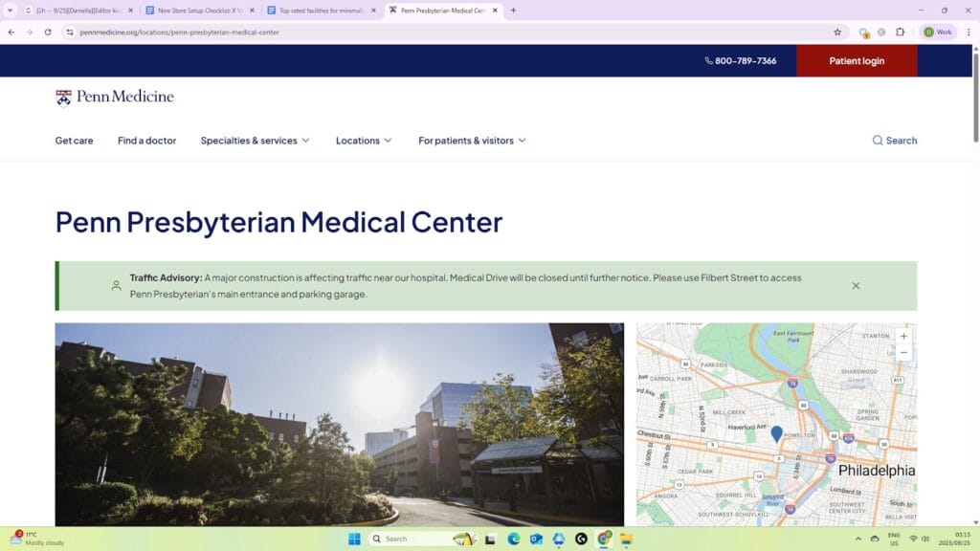
Task: Click the person icon in Traffic Advisory
Action: (116, 285)
